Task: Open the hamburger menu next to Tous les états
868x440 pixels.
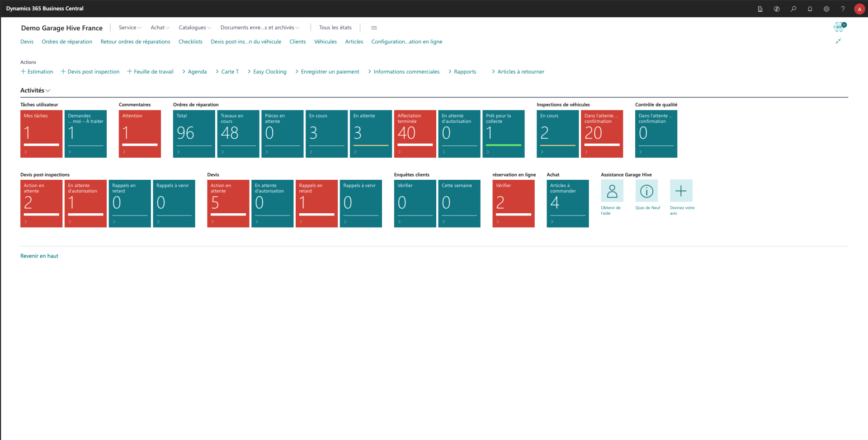Action: 374,28
